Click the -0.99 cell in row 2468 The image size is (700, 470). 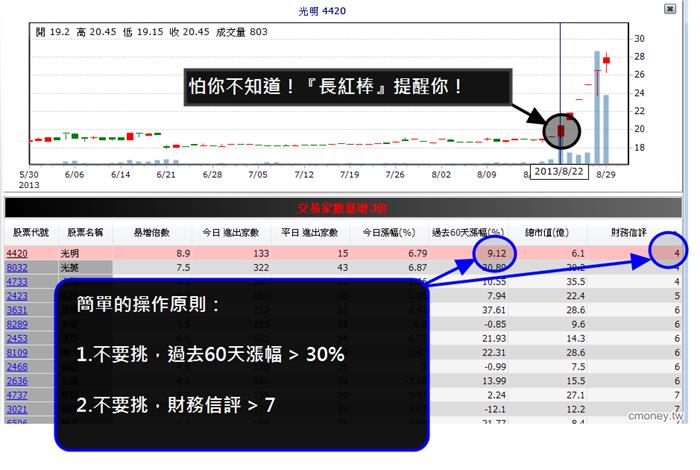point(496,367)
